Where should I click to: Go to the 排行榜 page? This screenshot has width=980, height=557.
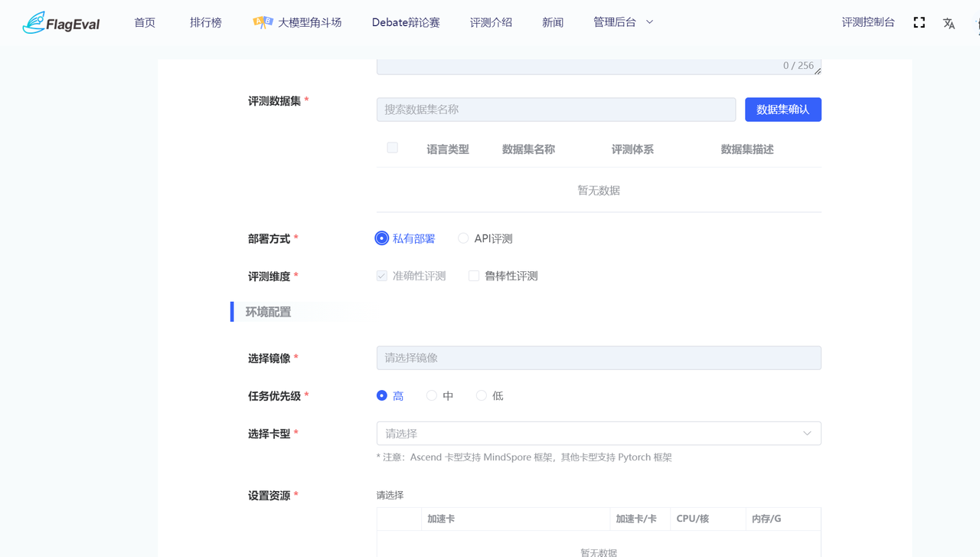point(206,23)
